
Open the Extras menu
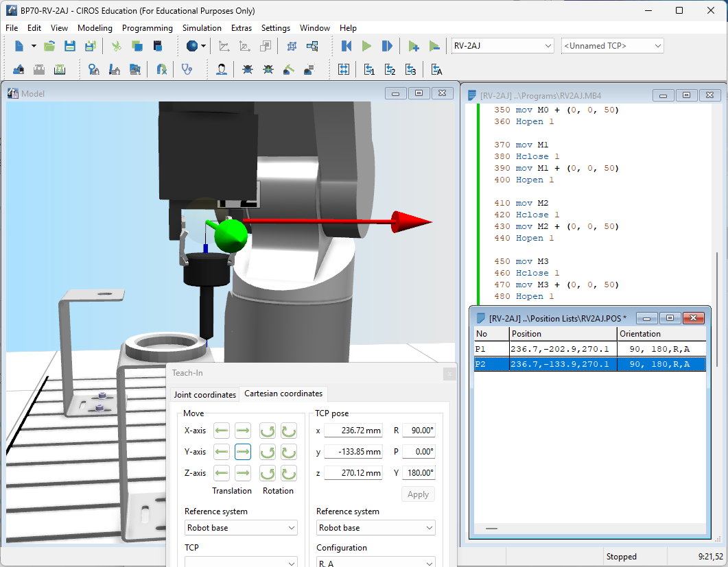coord(242,28)
